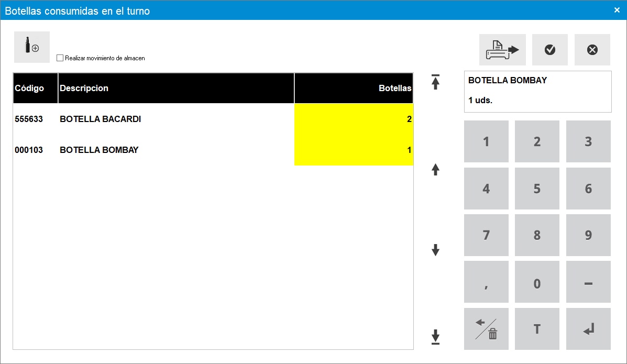Cancel using the X circle button
Viewport: 627px width, 364px height.
pos(592,50)
